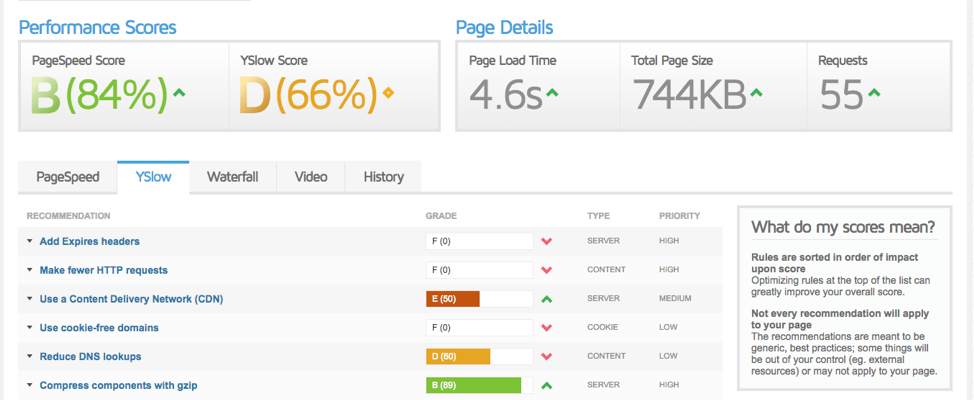Click F (0) grade bar for HTTP requests
Image resolution: width=974 pixels, height=400 pixels.
click(480, 270)
